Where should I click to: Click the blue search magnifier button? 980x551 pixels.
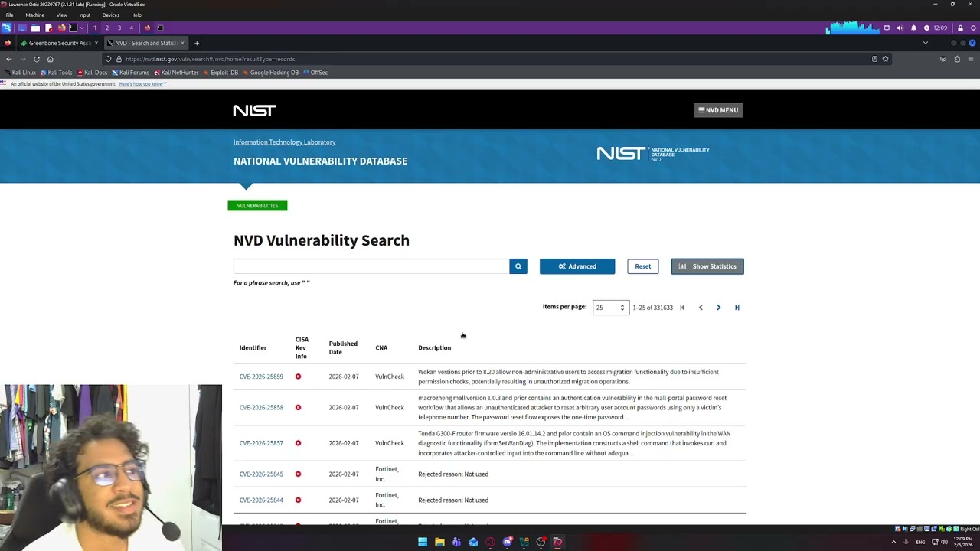tap(518, 266)
